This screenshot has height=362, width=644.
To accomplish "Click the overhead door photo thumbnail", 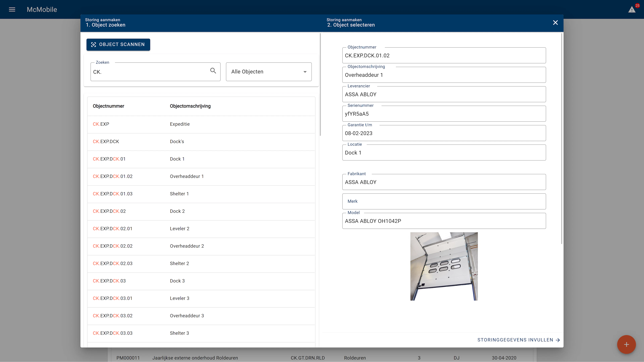I will [444, 266].
